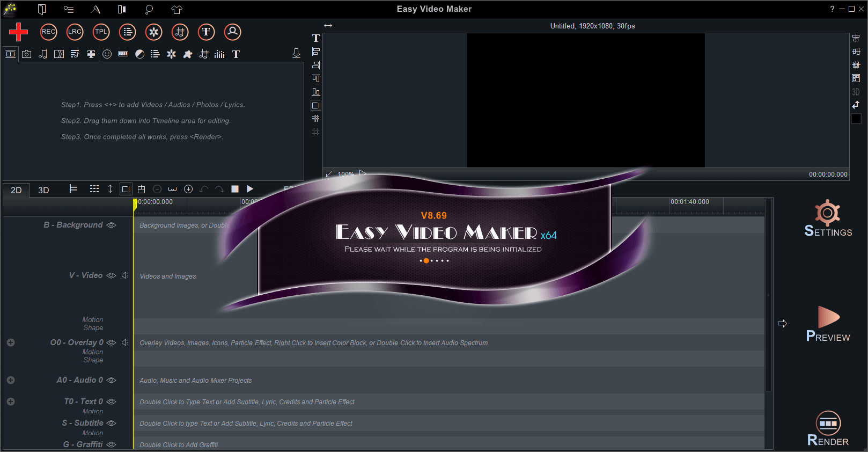Click the track height arrows in timeline toolbar
This screenshot has width=868, height=452.
click(110, 189)
